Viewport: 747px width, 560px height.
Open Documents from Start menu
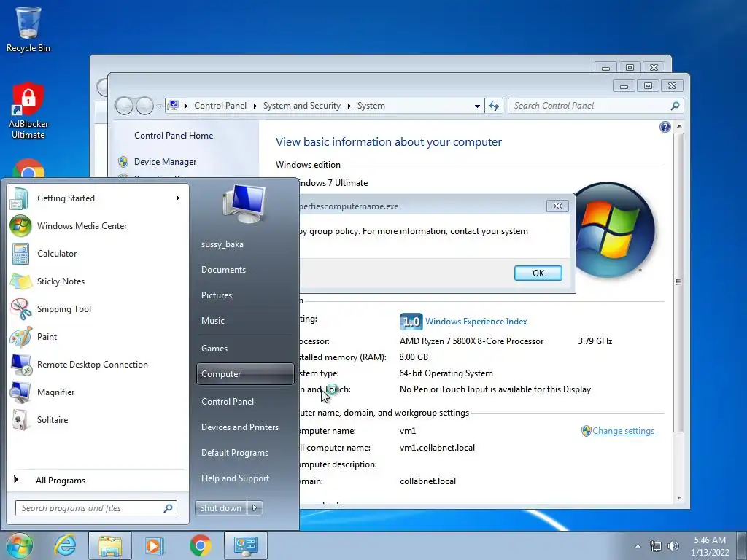(223, 270)
